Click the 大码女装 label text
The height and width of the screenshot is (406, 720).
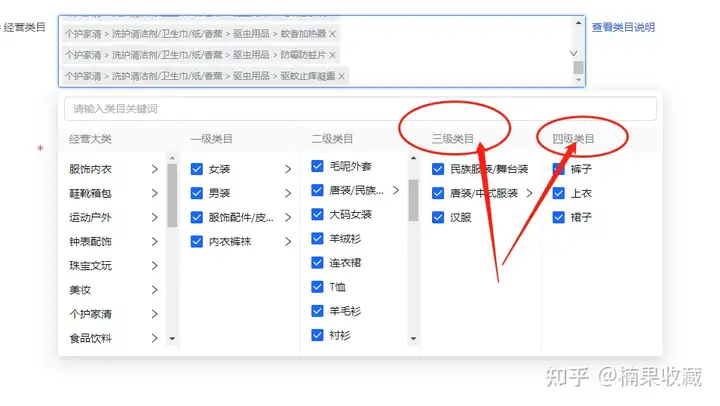(x=350, y=214)
